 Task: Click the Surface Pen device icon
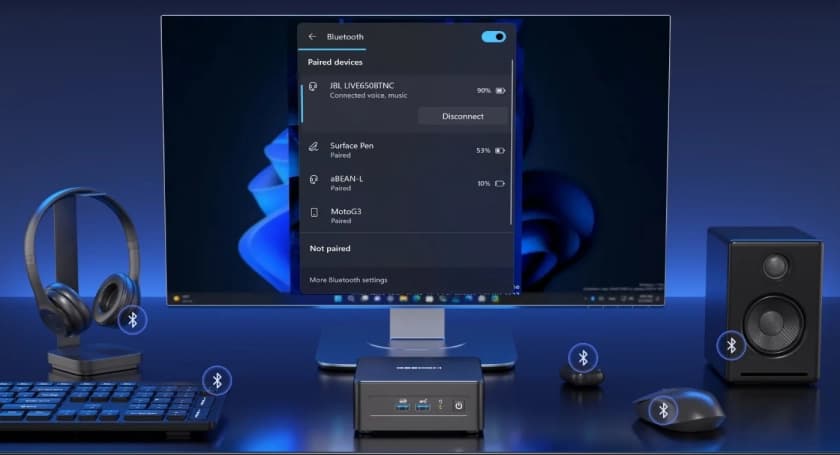coord(313,146)
